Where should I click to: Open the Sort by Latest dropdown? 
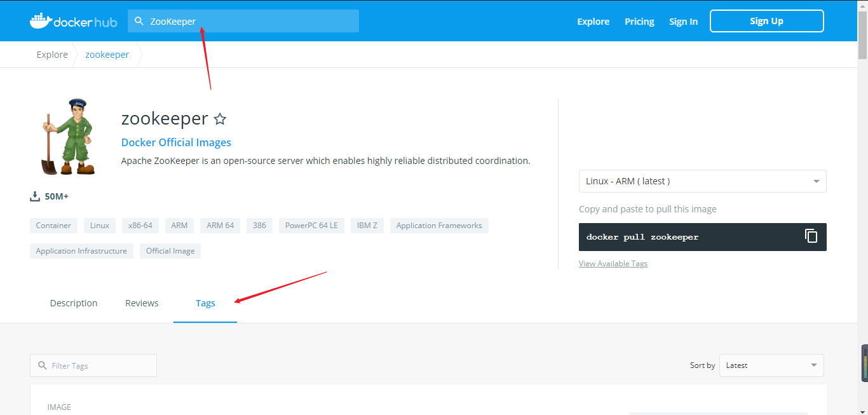771,365
